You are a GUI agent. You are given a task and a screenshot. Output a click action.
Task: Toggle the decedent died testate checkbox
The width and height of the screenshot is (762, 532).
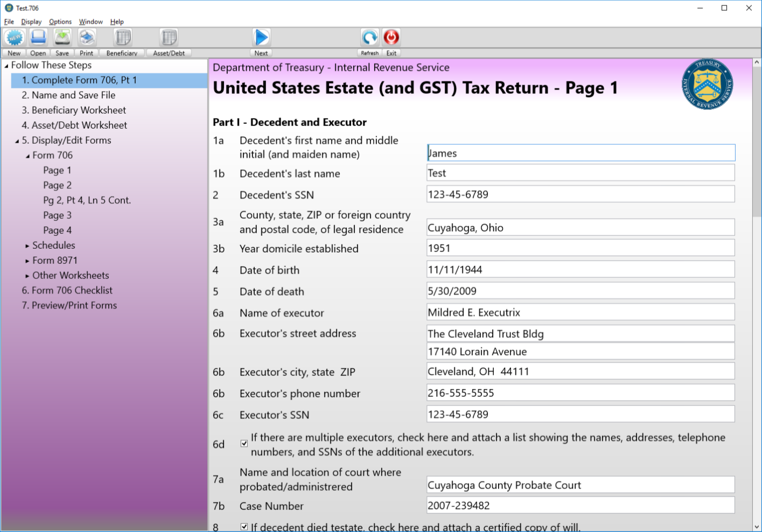point(244,527)
